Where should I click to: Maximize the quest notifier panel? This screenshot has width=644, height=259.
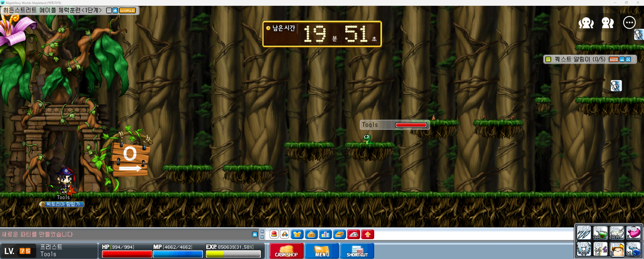point(628,60)
